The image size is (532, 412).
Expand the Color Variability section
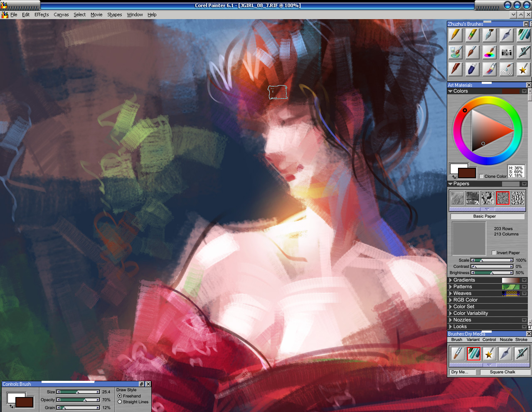pyautogui.click(x=451, y=314)
